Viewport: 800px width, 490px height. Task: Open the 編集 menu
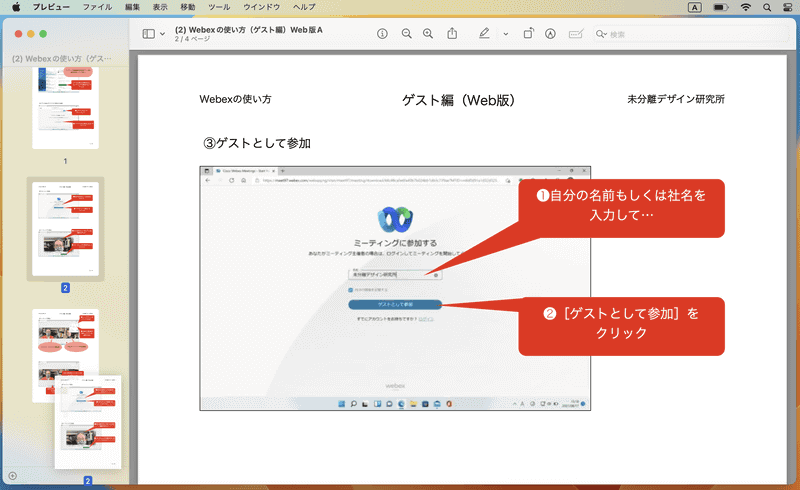[132, 7]
